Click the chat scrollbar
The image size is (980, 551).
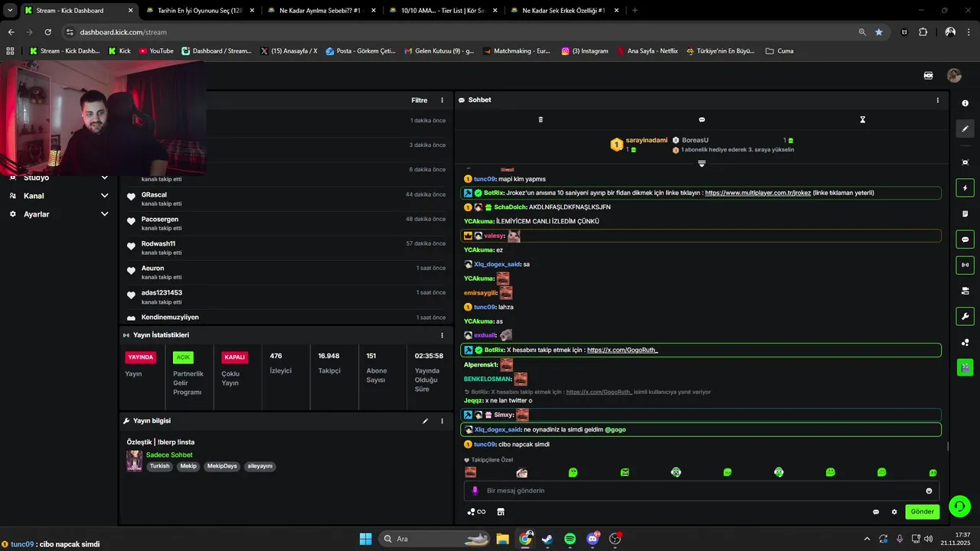tap(948, 446)
